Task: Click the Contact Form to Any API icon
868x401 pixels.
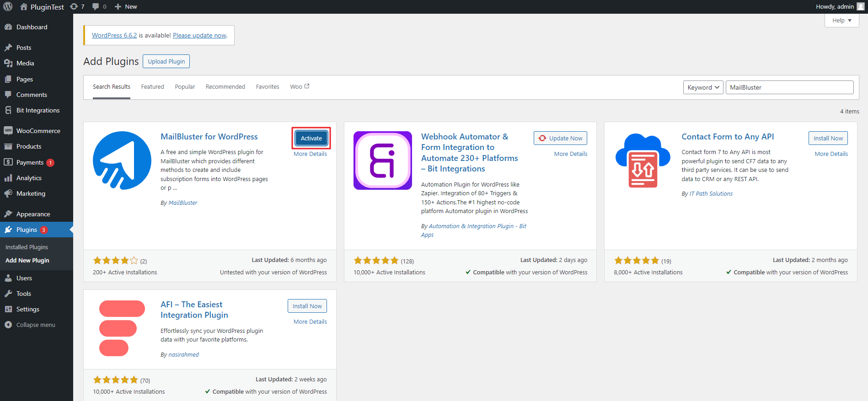Action: pyautogui.click(x=643, y=160)
